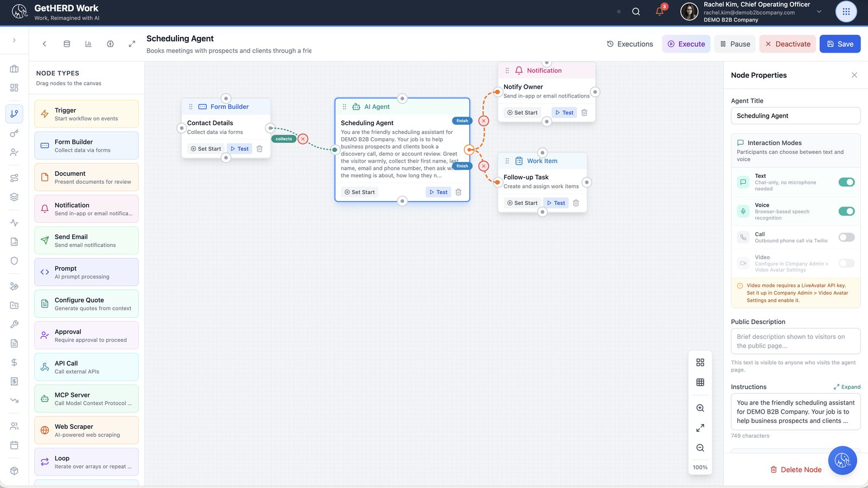The width and height of the screenshot is (868, 488).
Task: Expand the left sidebar with the chevron
Action: 14,40
